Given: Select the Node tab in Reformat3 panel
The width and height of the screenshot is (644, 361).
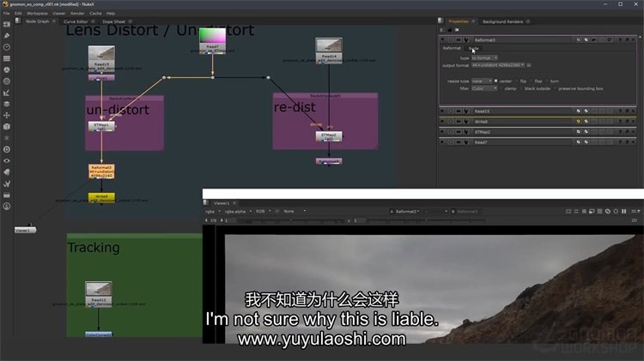Looking at the screenshot, I should 473,48.
